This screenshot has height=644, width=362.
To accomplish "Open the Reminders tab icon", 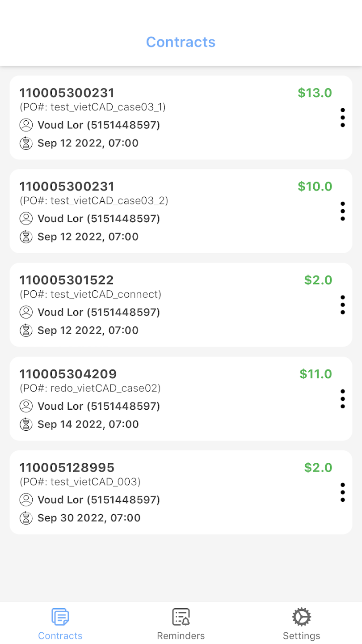I will click(x=181, y=617).
